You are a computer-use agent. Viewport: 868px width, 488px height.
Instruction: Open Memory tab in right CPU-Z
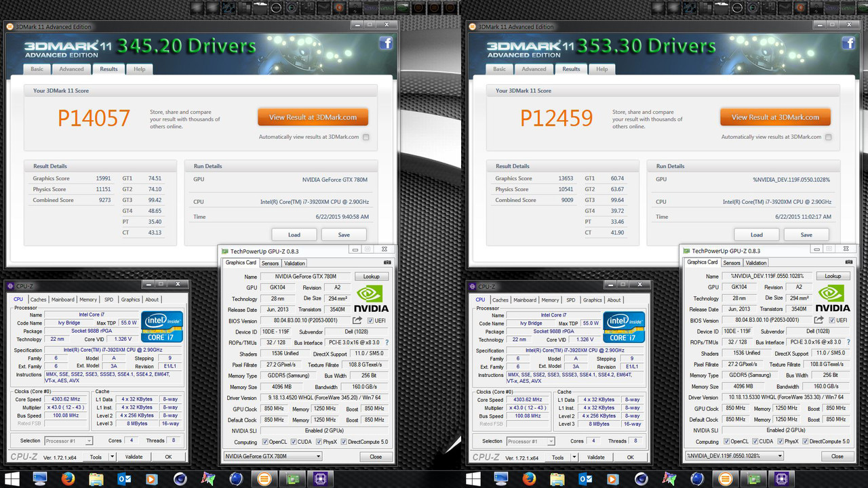pyautogui.click(x=550, y=299)
